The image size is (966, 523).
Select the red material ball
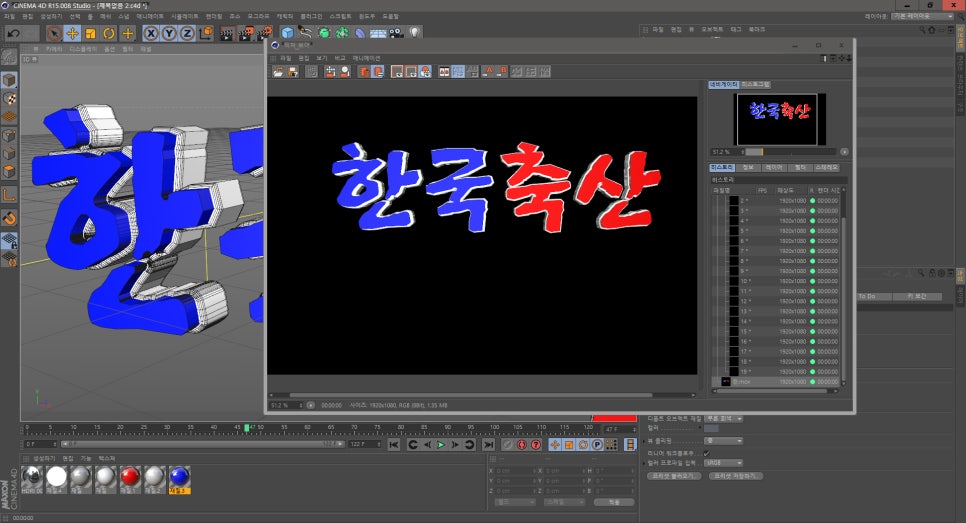pyautogui.click(x=130, y=477)
